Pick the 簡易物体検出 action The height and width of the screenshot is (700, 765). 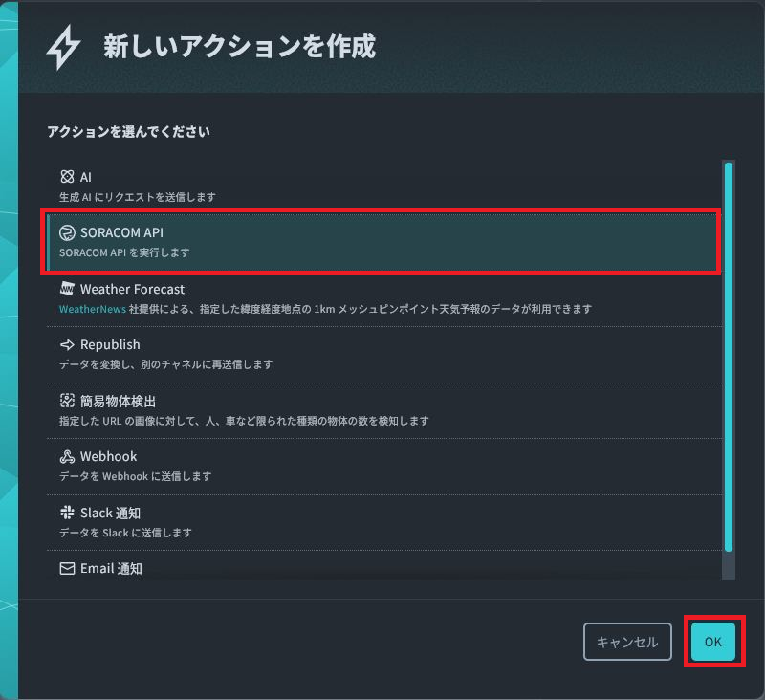click(384, 410)
